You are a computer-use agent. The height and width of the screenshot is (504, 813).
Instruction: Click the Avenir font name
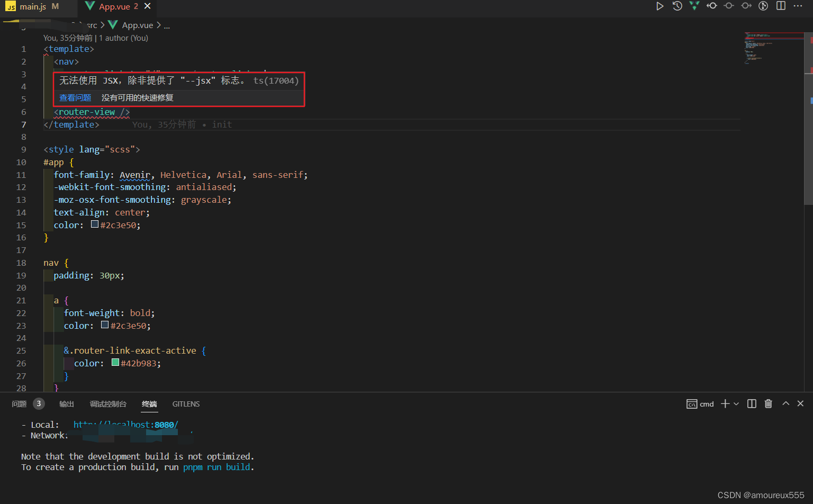tap(135, 175)
